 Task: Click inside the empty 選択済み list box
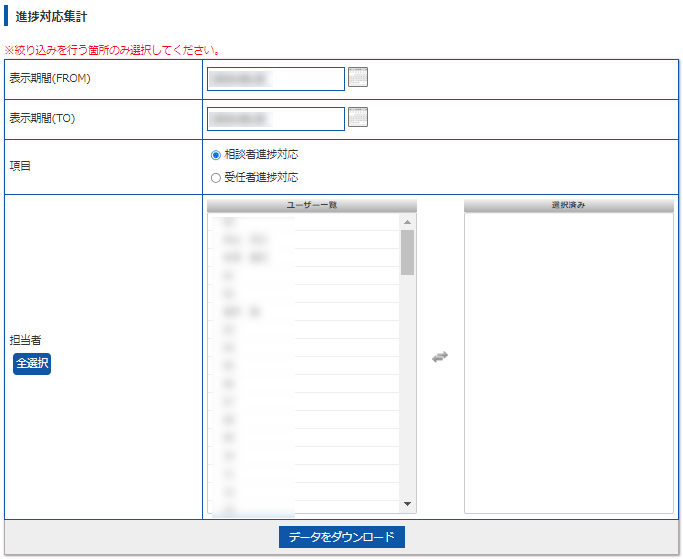click(x=568, y=360)
